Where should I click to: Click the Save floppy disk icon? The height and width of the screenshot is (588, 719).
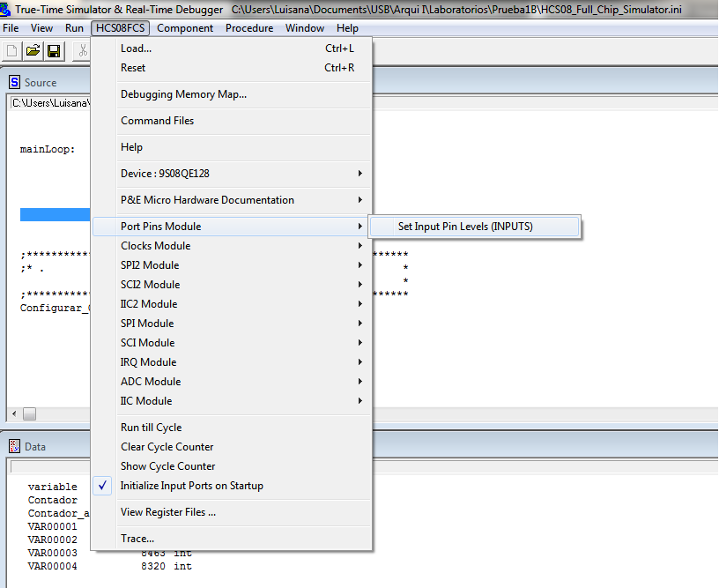point(54,51)
